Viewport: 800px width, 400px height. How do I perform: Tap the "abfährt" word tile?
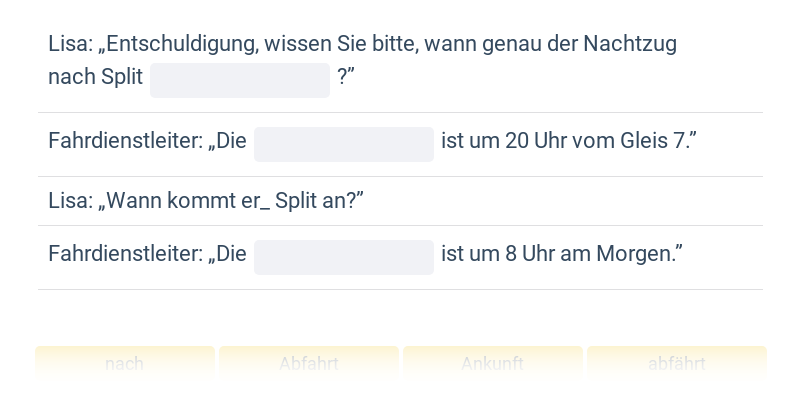click(x=676, y=364)
